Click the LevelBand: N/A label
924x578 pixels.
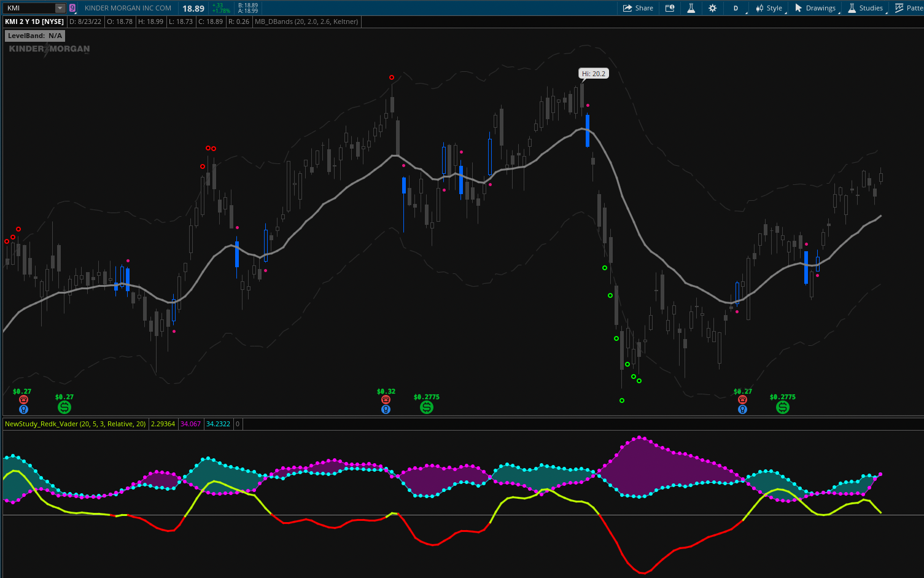coord(35,36)
